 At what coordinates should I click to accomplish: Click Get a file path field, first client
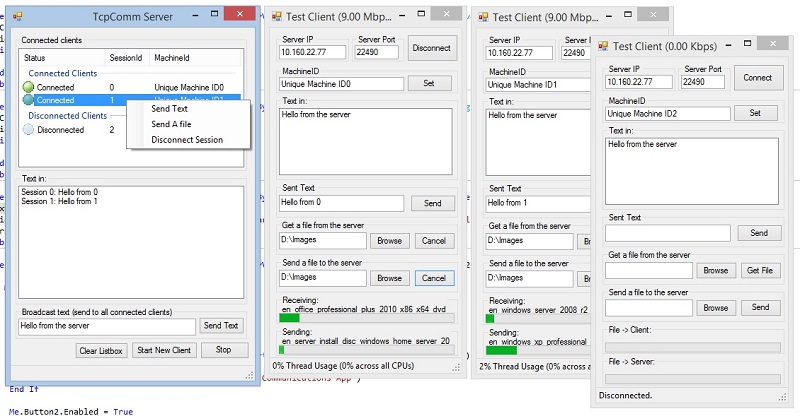(x=323, y=240)
